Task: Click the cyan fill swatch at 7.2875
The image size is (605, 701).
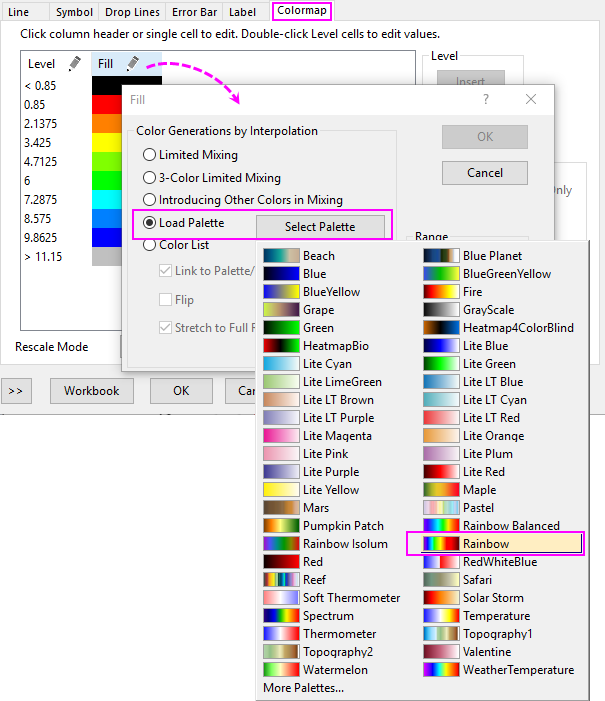Action: (107, 199)
